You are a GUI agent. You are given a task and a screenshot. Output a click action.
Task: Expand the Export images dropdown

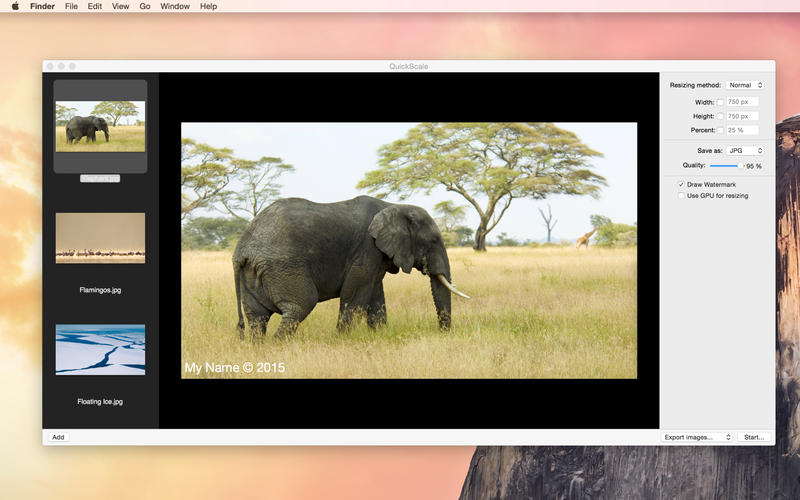coord(698,437)
